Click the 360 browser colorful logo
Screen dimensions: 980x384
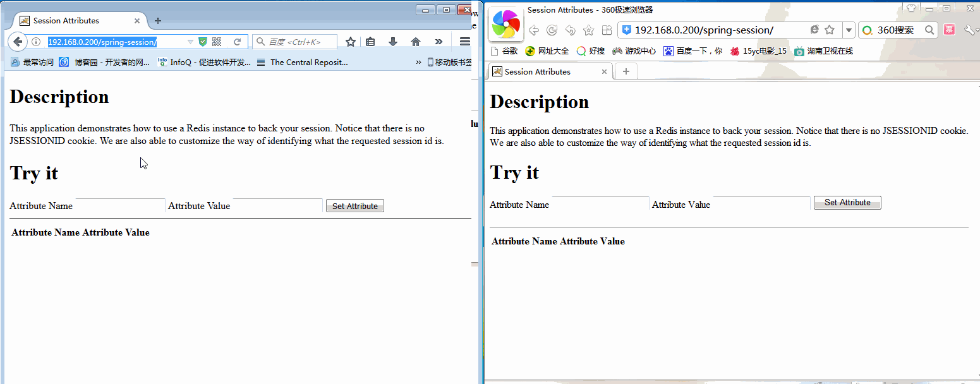click(x=506, y=24)
